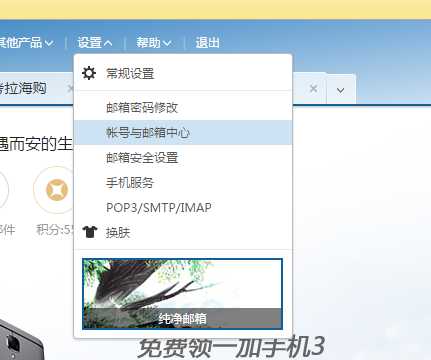
Task: Open the tab list chevron dropdown
Action: (340, 90)
